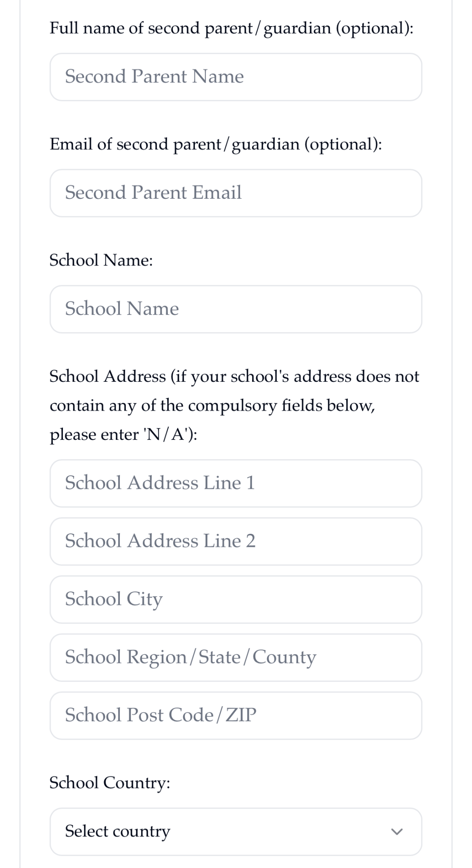Open the Select country dropdown
The width and height of the screenshot is (472, 868).
click(236, 831)
